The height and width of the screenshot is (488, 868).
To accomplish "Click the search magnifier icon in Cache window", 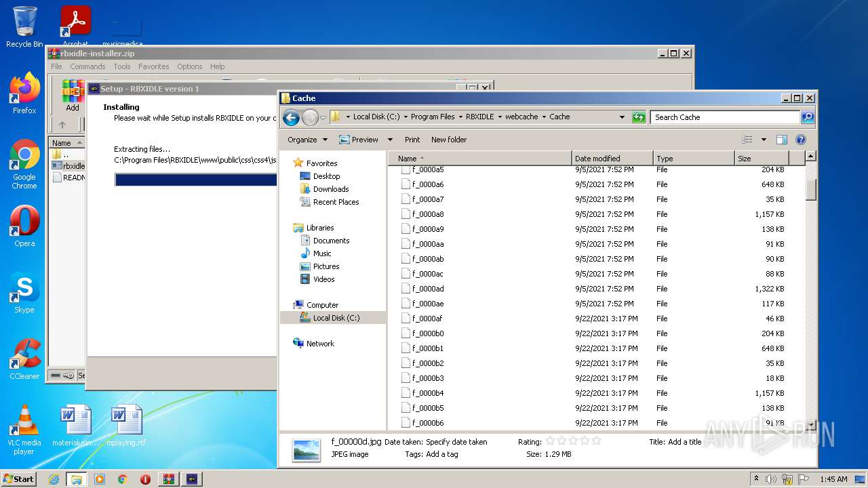I will (x=807, y=117).
